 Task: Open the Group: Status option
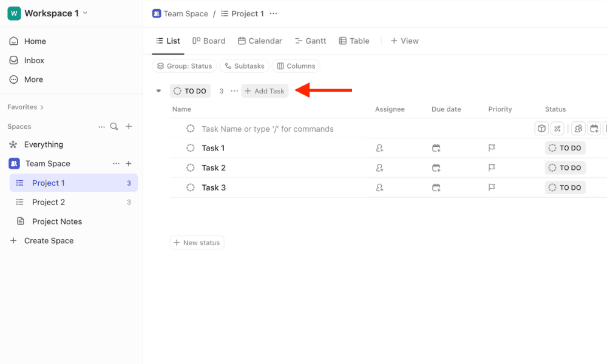(x=185, y=66)
